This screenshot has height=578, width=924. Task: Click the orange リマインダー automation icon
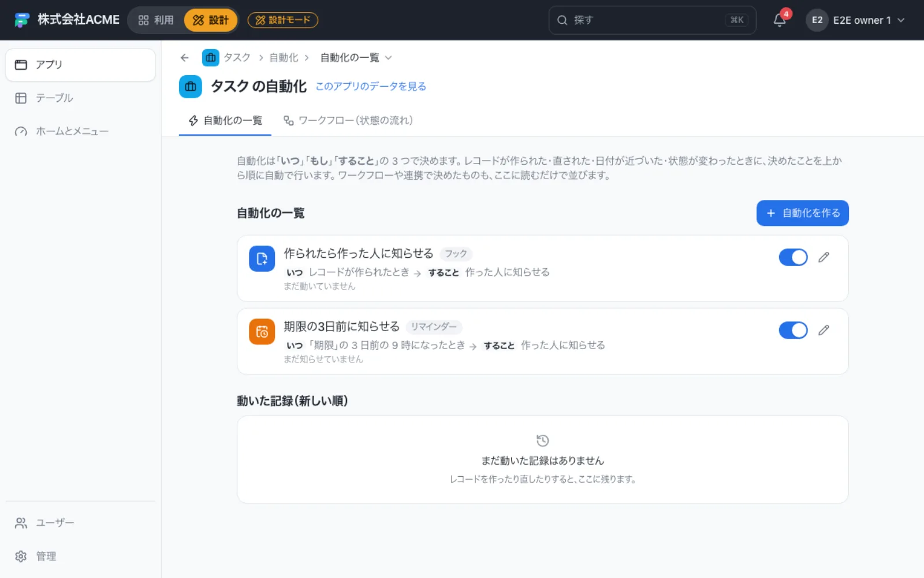(262, 332)
